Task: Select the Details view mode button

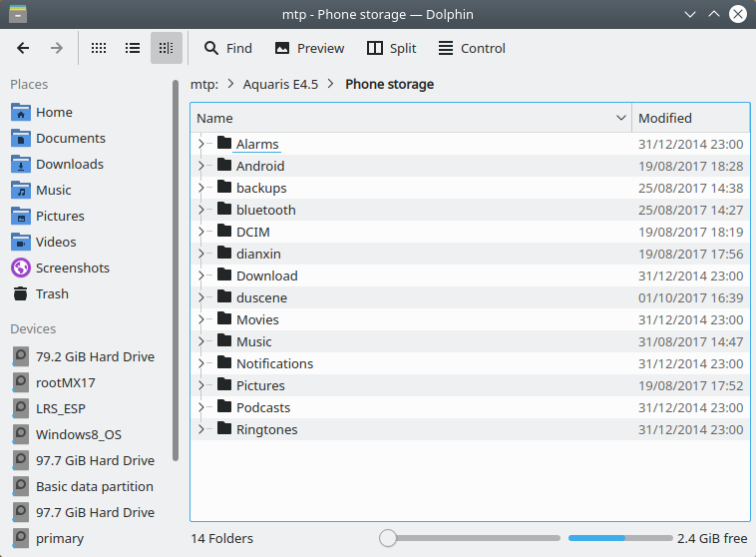Action: coord(167,48)
